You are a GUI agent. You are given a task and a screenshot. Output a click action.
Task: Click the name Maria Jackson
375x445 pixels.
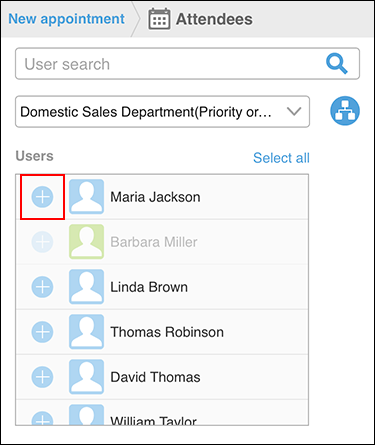click(x=155, y=197)
